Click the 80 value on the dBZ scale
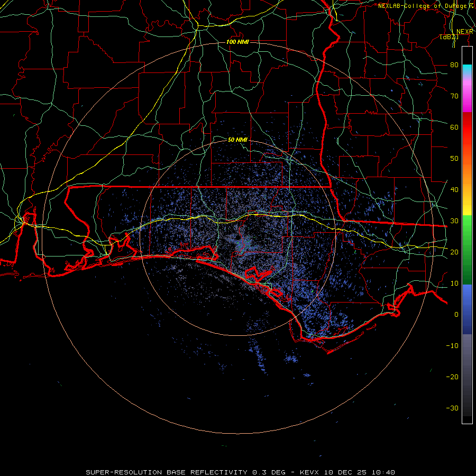476x476 pixels. 454,65
